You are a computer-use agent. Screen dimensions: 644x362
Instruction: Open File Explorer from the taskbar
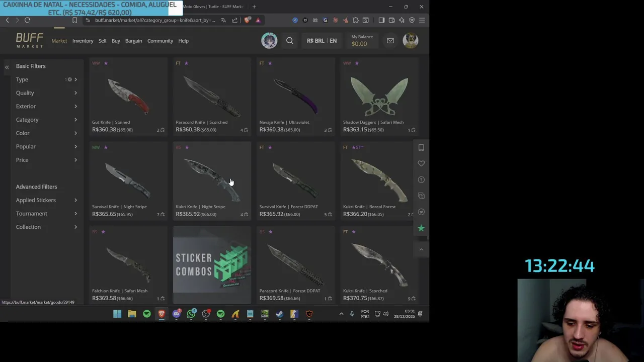pyautogui.click(x=132, y=314)
